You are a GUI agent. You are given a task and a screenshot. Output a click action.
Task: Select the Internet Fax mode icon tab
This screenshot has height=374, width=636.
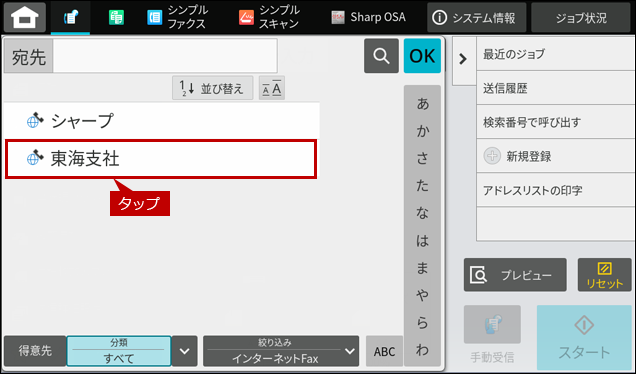[71, 17]
